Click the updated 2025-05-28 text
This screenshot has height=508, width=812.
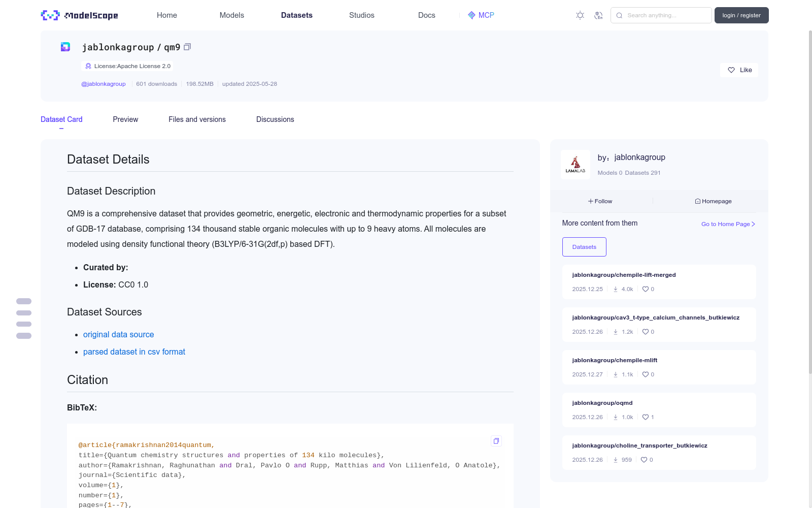click(250, 84)
